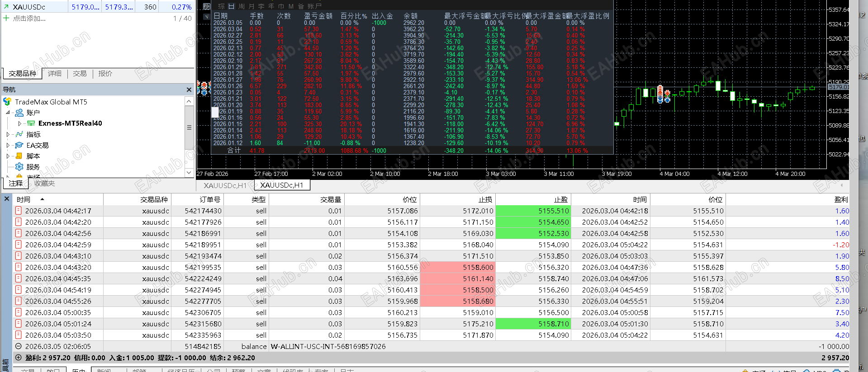Select Exness-MT5Real40 account label

(70, 123)
